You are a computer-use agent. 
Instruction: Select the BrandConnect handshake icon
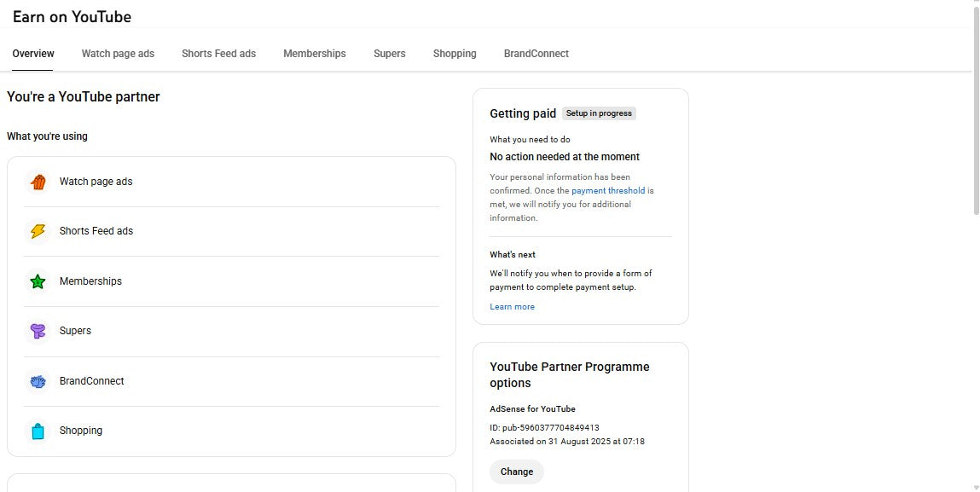38,380
